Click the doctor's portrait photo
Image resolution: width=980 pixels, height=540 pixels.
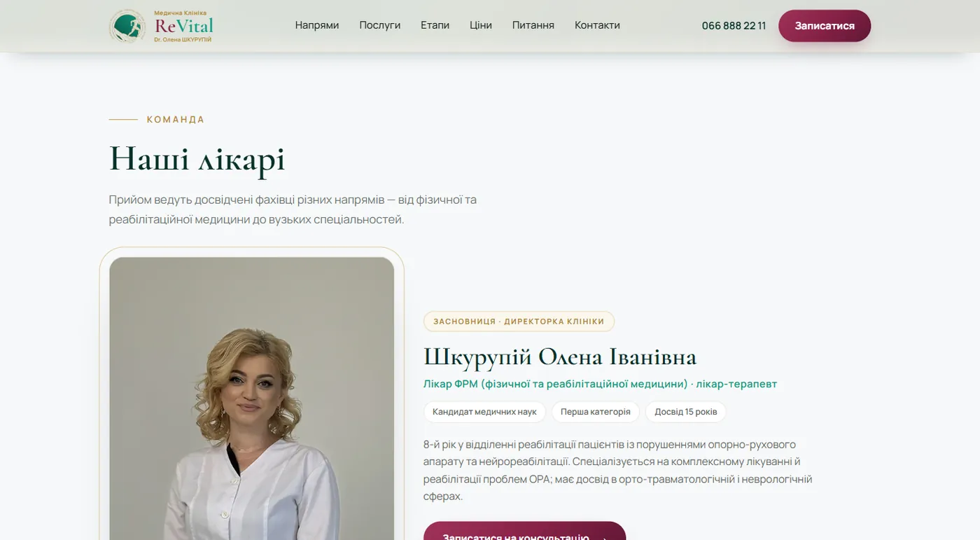point(252,398)
